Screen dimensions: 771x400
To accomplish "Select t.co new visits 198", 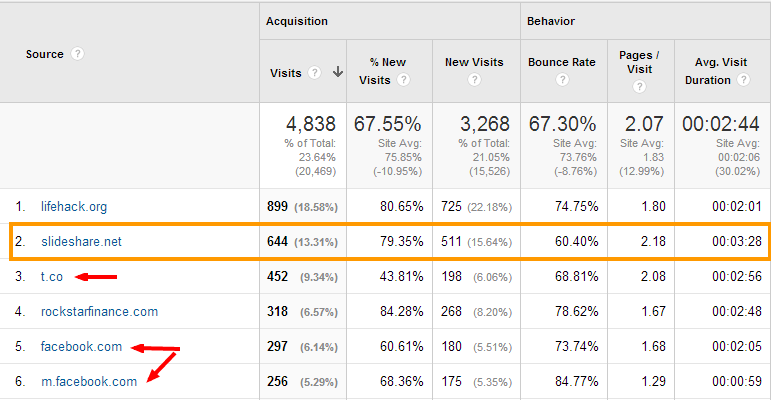I will point(451,276).
